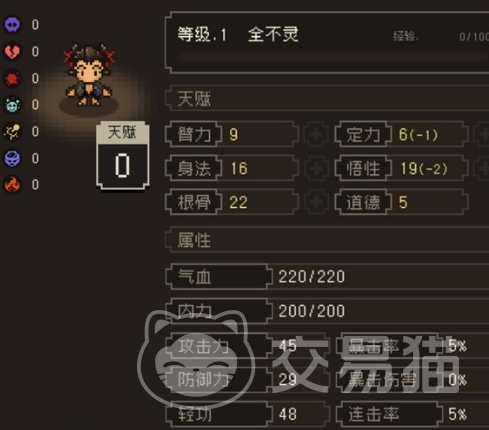Viewport: 489px width, 430px height.
Task: Click the experience progress bar
Action: click(x=333, y=57)
